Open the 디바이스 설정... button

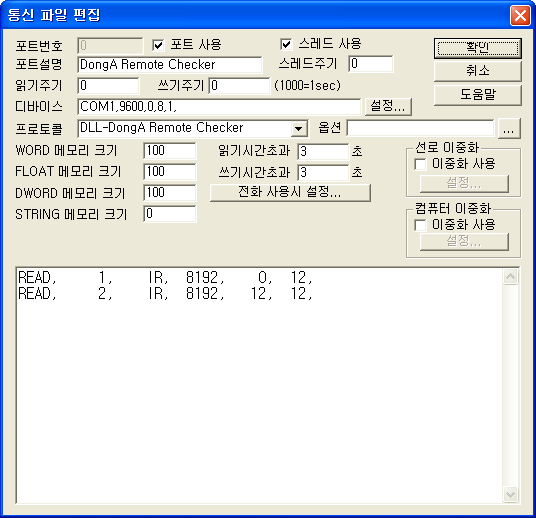pos(388,106)
